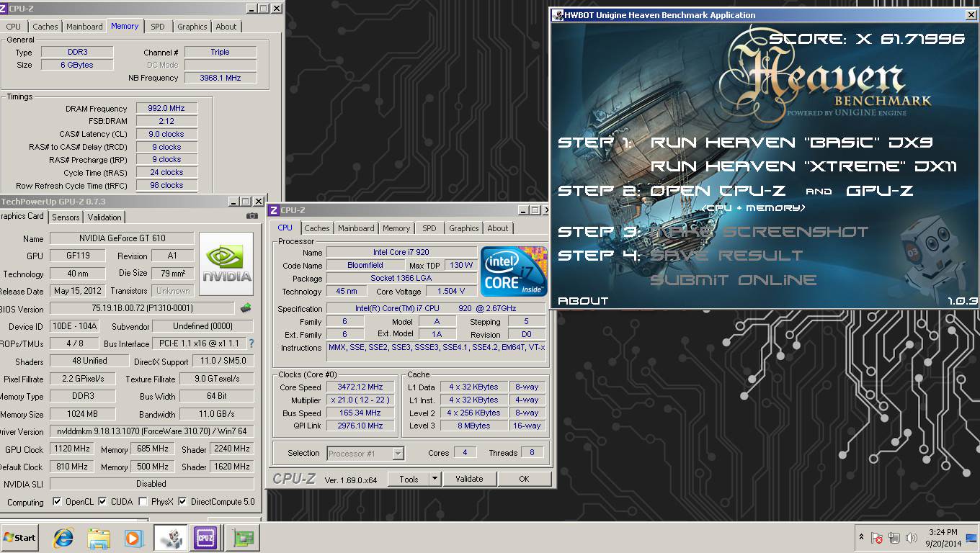Click Open CPU-Z in Heaven step 2
Viewport: 980px width, 553px height.
click(x=718, y=191)
